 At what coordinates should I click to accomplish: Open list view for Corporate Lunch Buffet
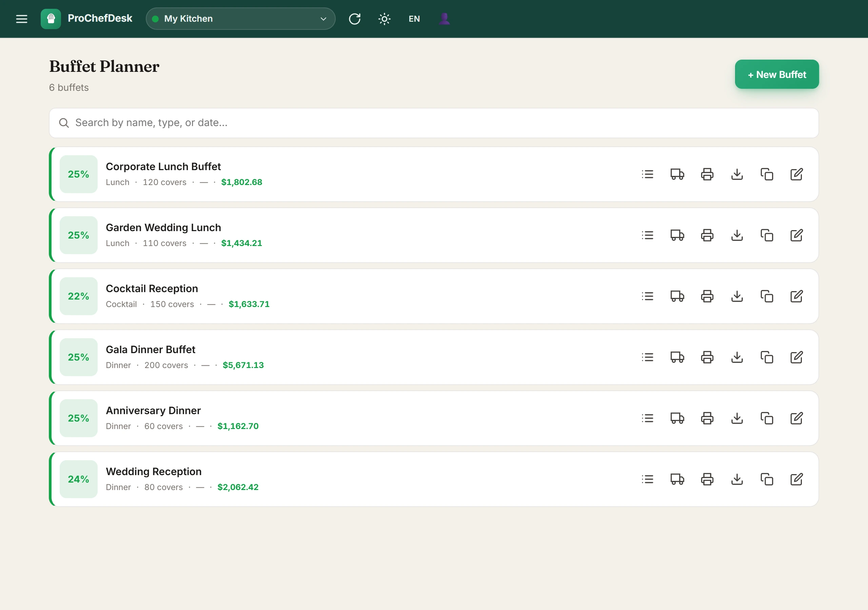[647, 174]
